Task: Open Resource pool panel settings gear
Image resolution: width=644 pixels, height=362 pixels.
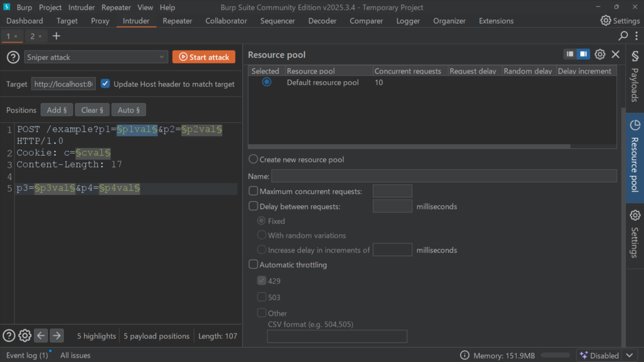Action: click(x=600, y=54)
